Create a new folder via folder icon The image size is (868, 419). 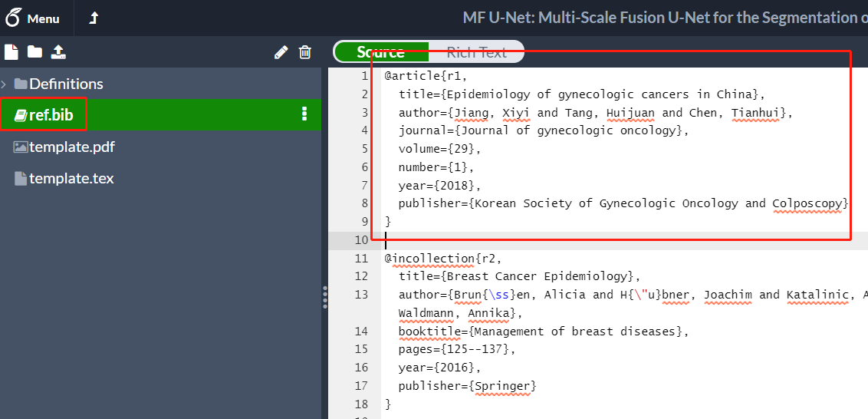35,52
